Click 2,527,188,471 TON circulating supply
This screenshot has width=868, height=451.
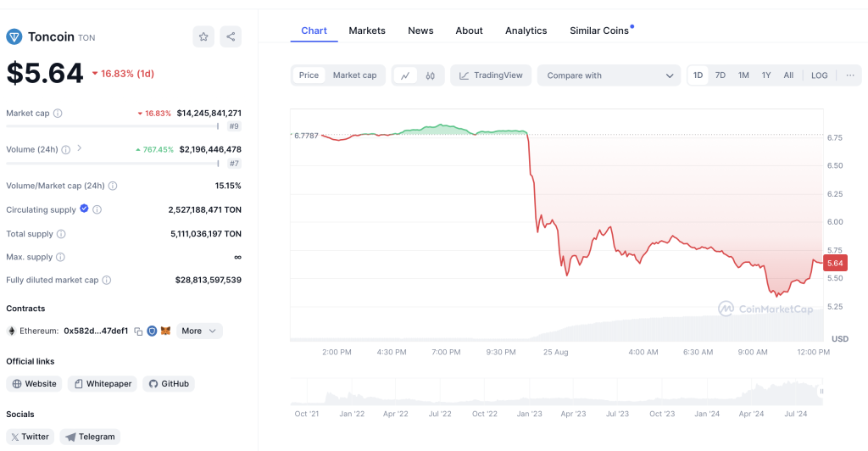point(205,209)
